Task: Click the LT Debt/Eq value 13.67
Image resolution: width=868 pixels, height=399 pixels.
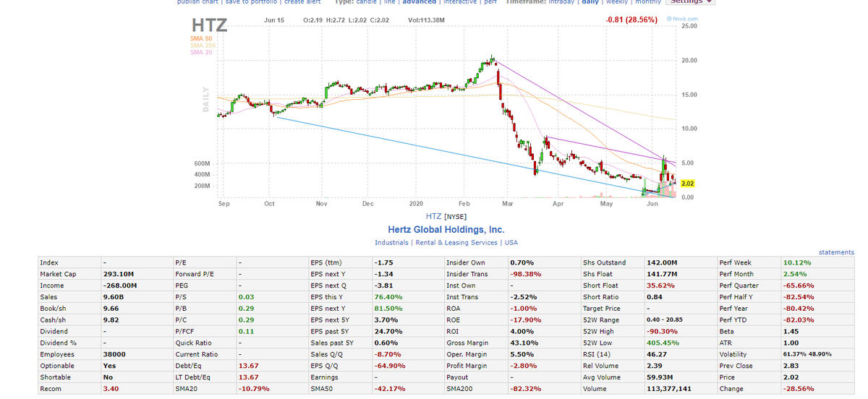Action: 248,377
